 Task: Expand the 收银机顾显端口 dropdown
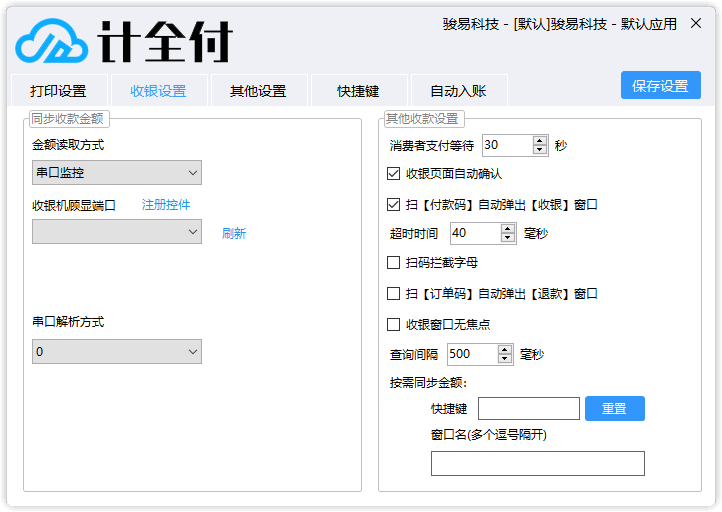(117, 232)
